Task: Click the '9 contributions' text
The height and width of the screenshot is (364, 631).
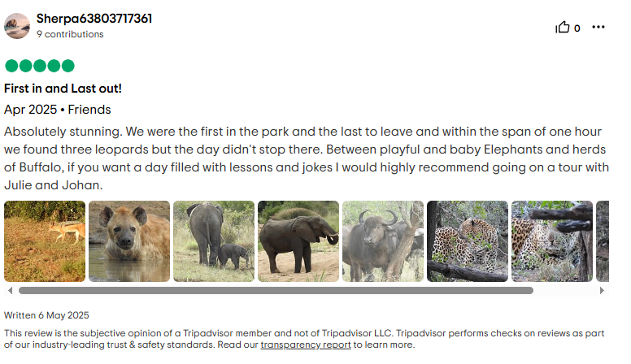Action: click(70, 34)
